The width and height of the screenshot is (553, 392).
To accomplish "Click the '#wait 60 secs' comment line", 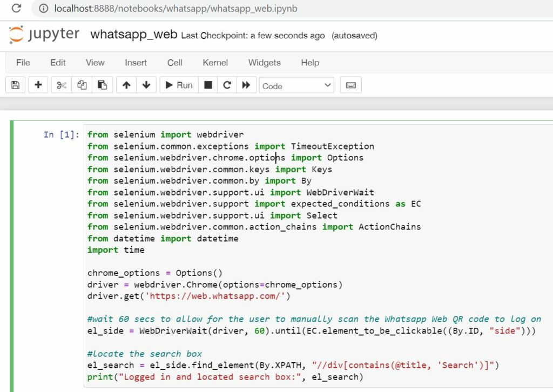I will tap(314, 319).
